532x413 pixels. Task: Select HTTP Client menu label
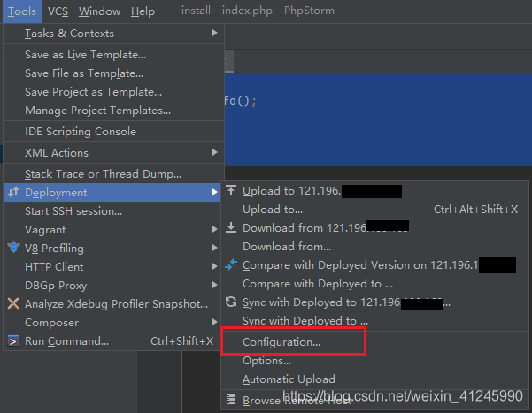point(54,267)
